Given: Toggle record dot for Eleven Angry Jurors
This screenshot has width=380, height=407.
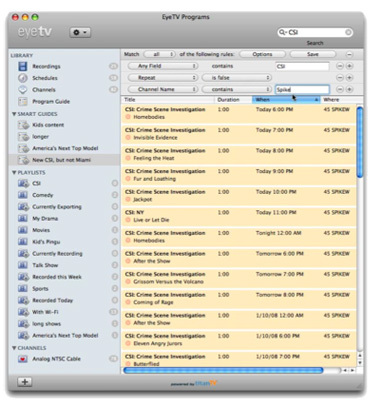Looking at the screenshot, I should point(128,344).
